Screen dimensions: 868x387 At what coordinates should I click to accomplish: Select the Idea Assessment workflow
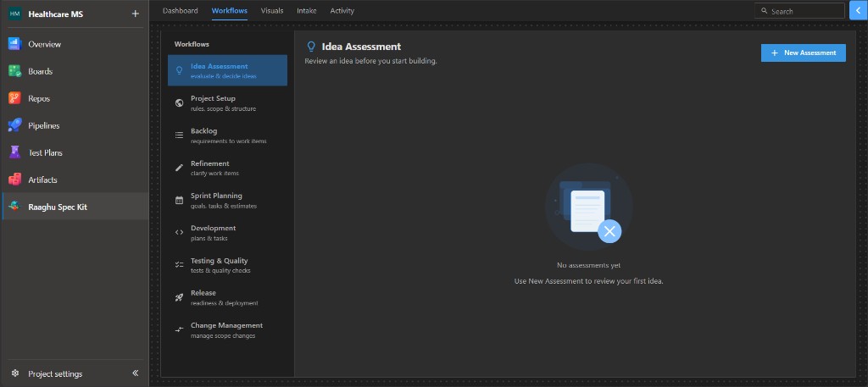227,70
